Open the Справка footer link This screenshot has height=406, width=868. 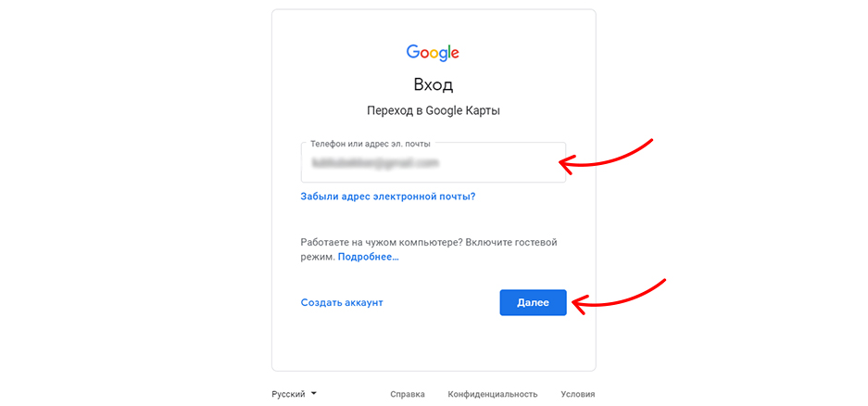coord(408,394)
